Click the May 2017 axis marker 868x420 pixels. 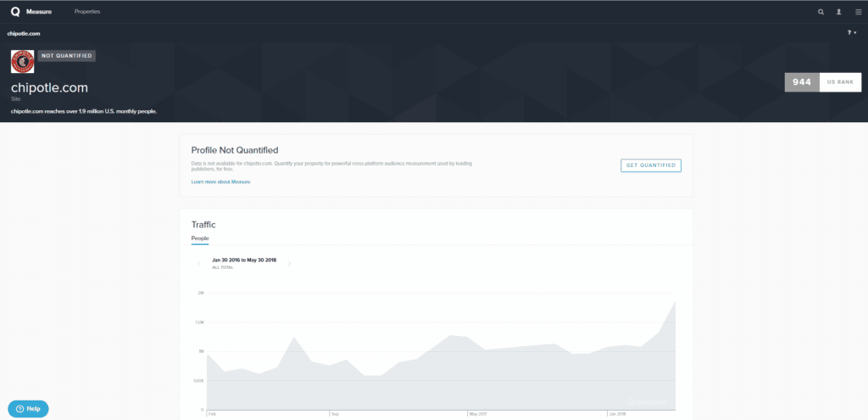point(480,414)
